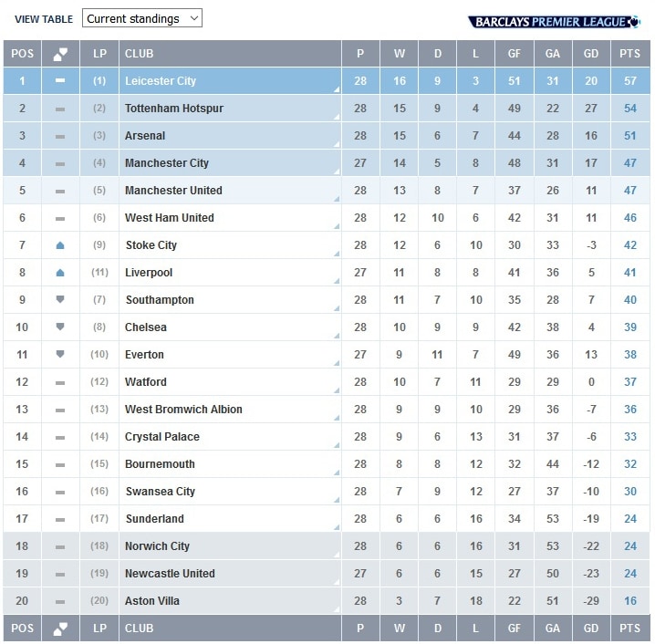Click movement arrows icon in top header
Screen dimensions: 655x644
[60, 54]
